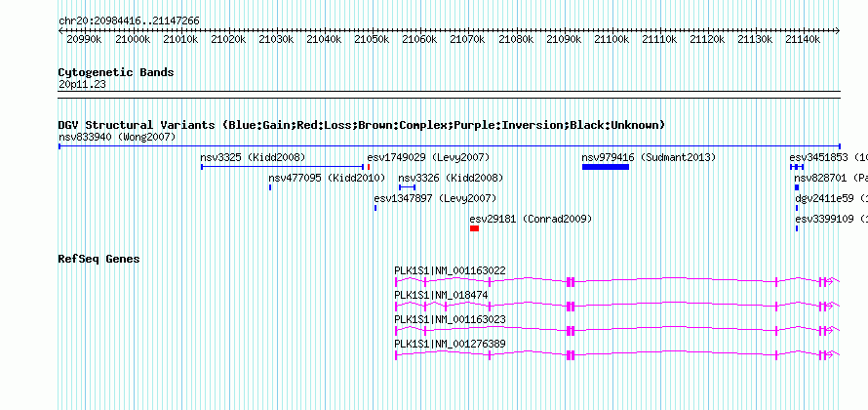This screenshot has width=868, height=410.
Task: Open PLK1S1|NM_001276389 transcript label
Action: (450, 344)
